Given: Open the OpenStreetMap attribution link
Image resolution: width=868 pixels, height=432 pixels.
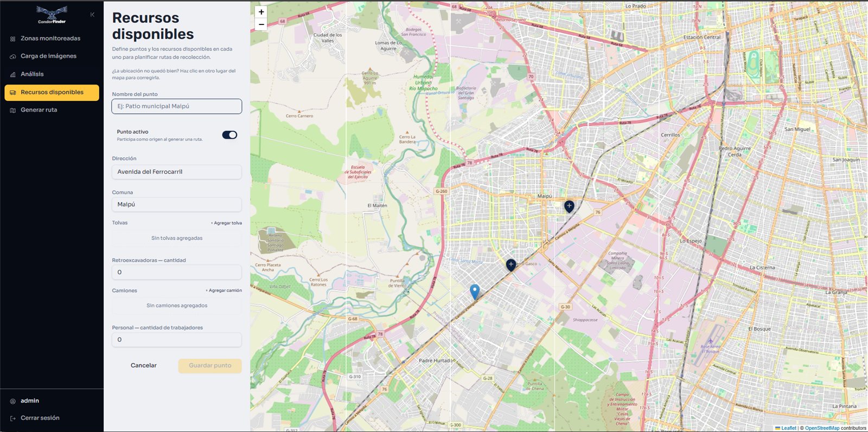Looking at the screenshot, I should (x=822, y=428).
